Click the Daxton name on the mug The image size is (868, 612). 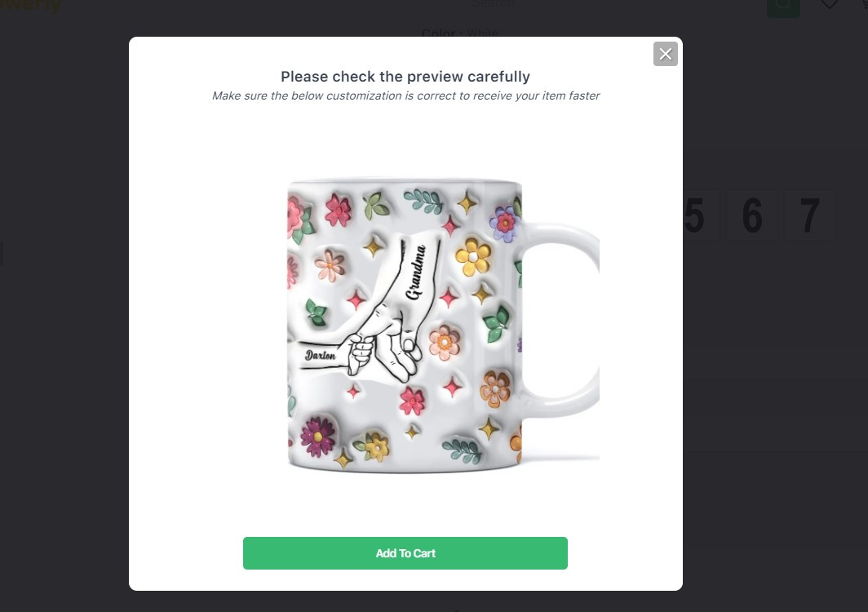(320, 355)
